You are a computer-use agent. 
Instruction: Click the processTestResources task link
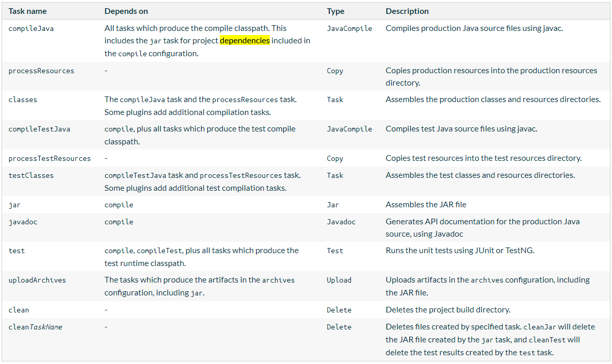50,158
